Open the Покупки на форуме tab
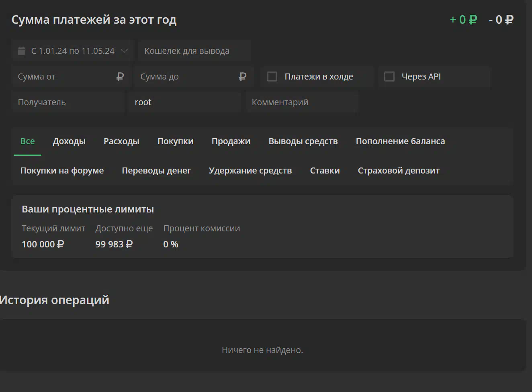532x392 pixels. [62, 171]
